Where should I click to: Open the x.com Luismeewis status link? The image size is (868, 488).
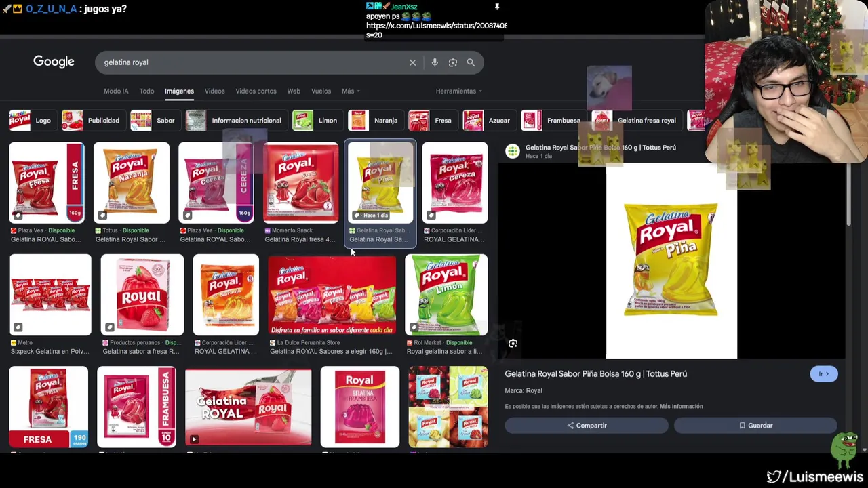click(x=437, y=30)
